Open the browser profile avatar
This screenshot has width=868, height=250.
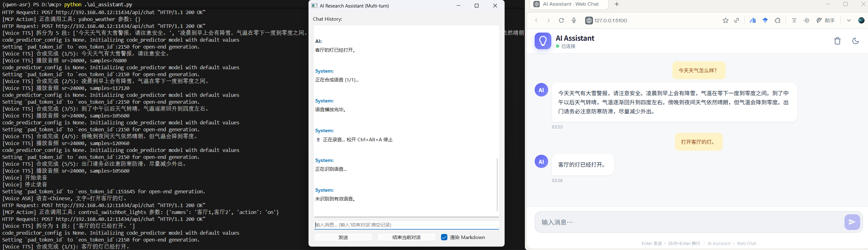point(861,21)
